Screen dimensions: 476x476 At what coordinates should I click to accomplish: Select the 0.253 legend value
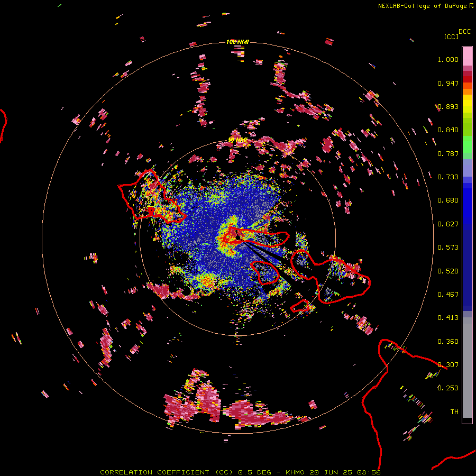tap(448, 388)
